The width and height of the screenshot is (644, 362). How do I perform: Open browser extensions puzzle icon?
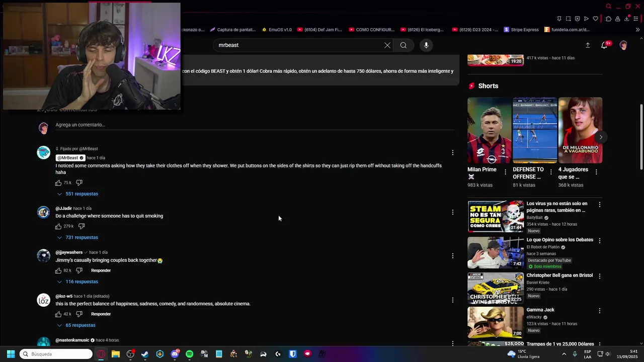pyautogui.click(x=608, y=19)
